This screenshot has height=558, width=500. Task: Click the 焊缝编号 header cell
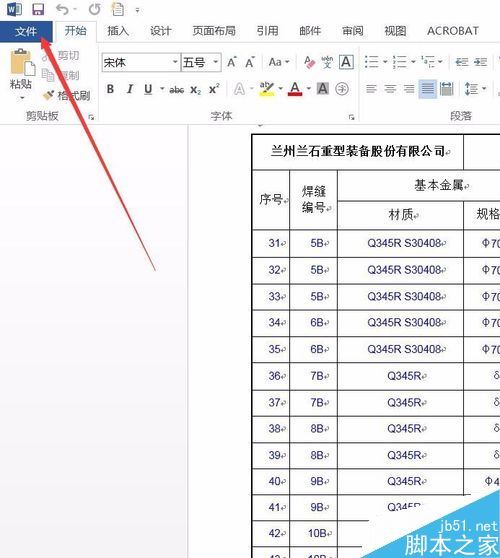(x=314, y=199)
